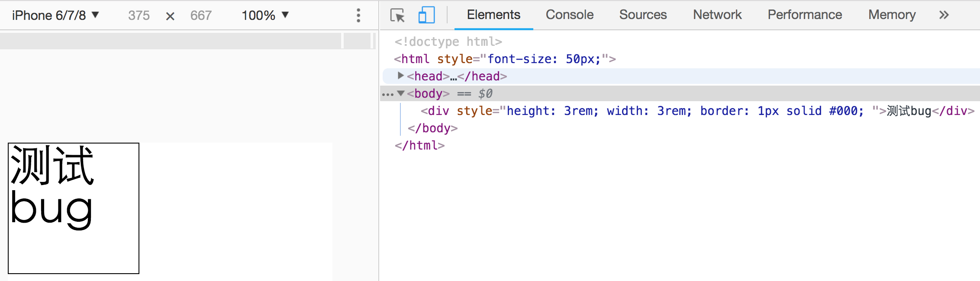Click the ellipsis beside the body node
The width and height of the screenshot is (980, 281).
point(388,94)
